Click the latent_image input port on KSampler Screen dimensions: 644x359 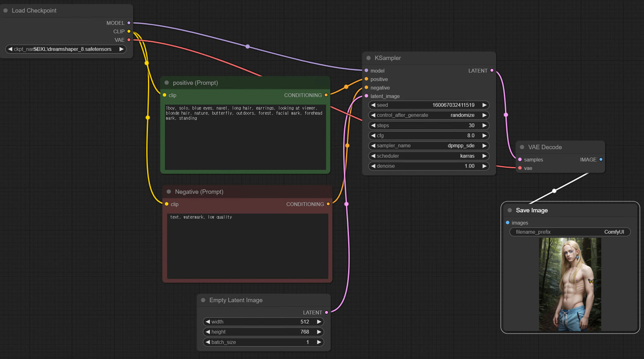(366, 96)
